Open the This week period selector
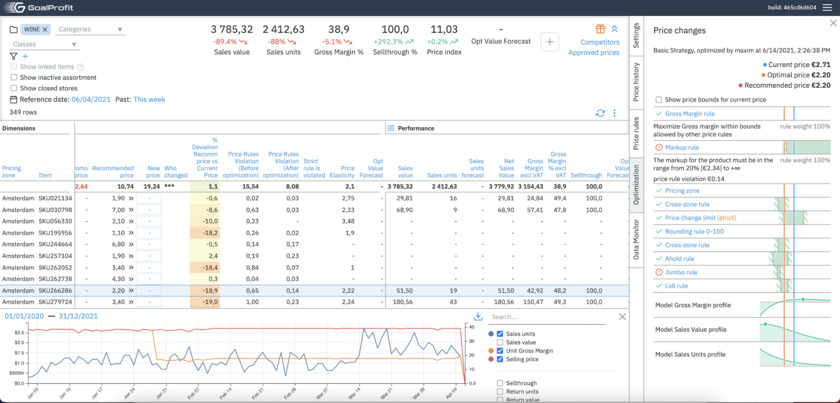Screen dimensions: 840x403 tap(149, 100)
